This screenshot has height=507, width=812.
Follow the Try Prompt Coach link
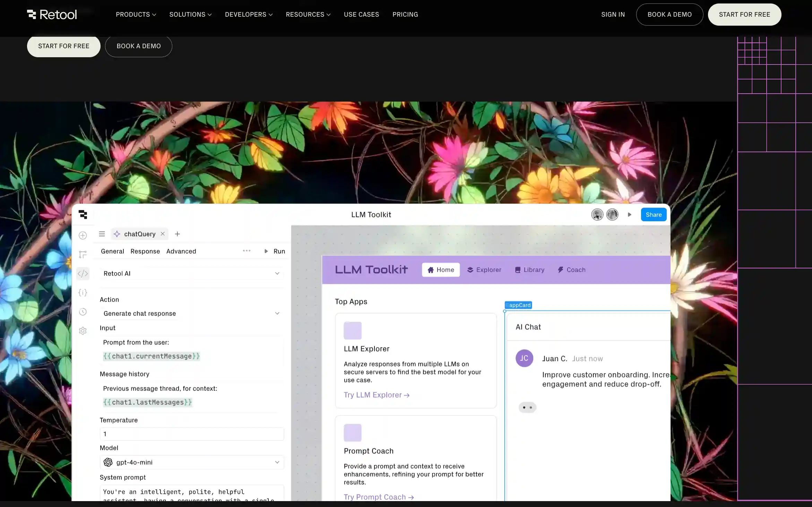click(x=379, y=497)
